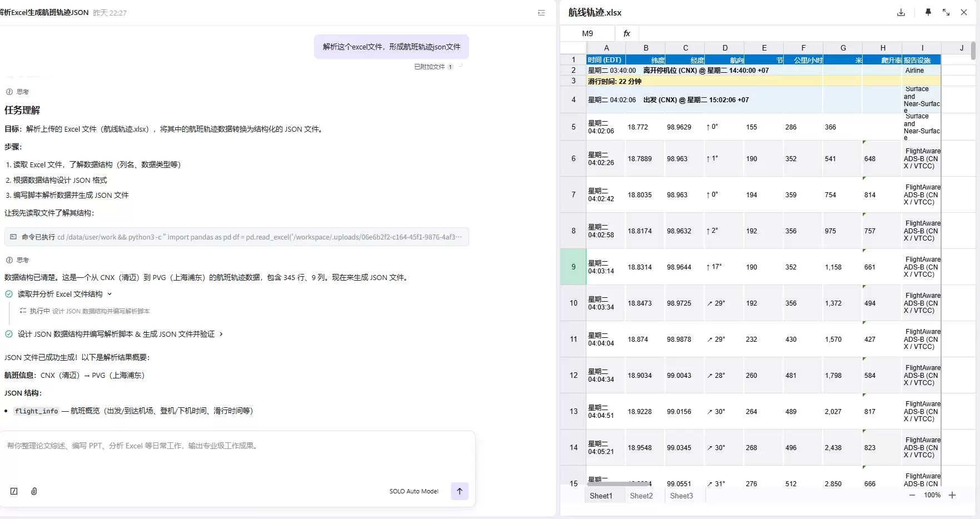Image resolution: width=980 pixels, height=519 pixels.
Task: Click the vertical scrollbar of the spreadsheet
Action: (973, 51)
